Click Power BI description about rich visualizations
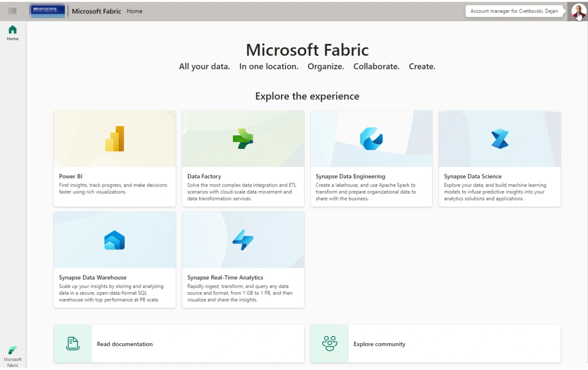This screenshot has height=370, width=588. point(113,188)
